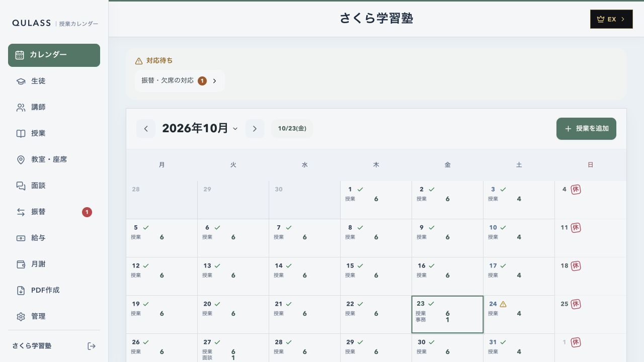
Task: Click the QULASS logo
Action: pyautogui.click(x=31, y=23)
